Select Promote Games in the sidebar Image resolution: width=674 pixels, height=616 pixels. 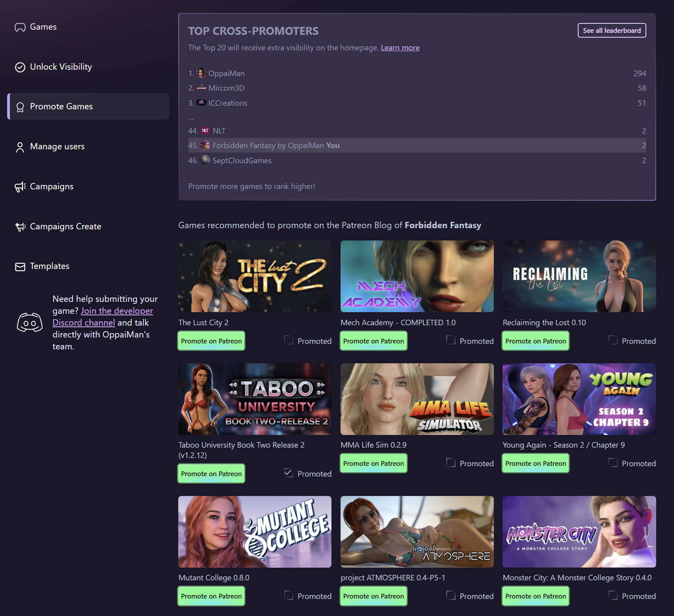88,107
